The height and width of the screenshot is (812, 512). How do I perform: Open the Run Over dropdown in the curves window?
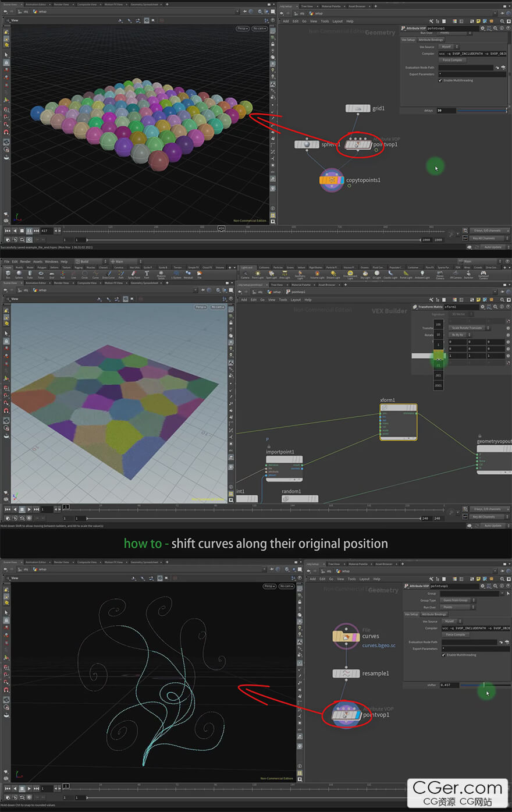457,607
